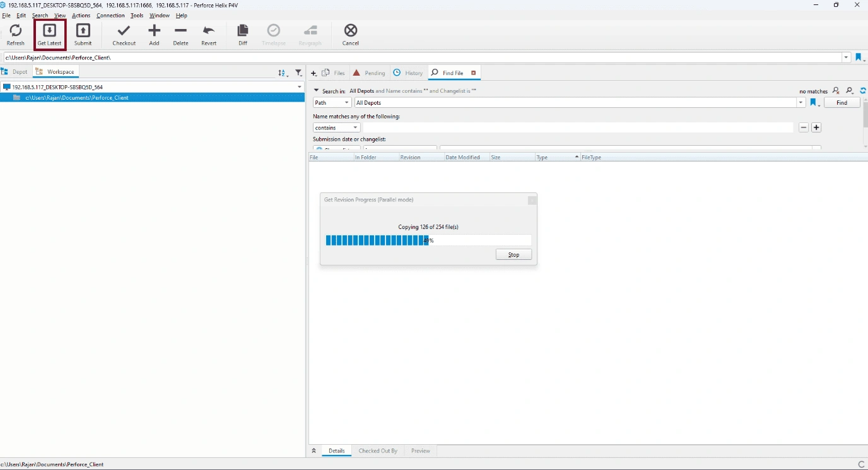This screenshot has height=470, width=868.
Task: Switch to the Files tab
Action: tap(334, 73)
